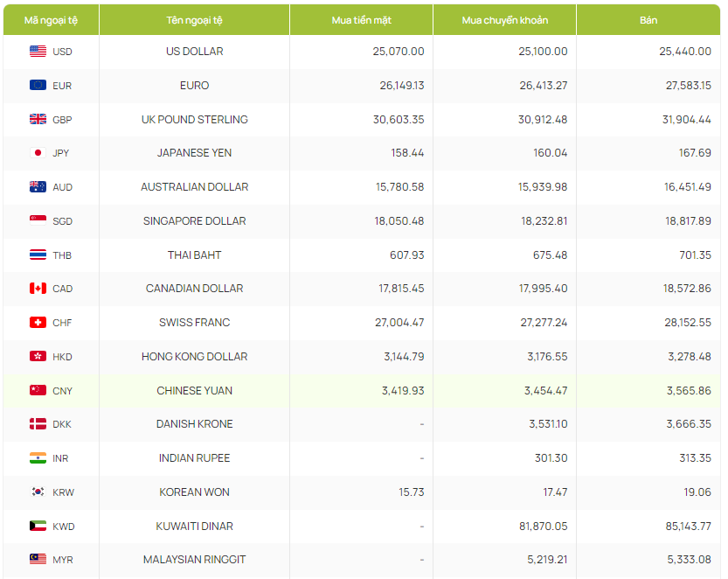Screen dimensions: 728x579
Task: Click the Malaysian flag icon for MYR
Action: 38,560
